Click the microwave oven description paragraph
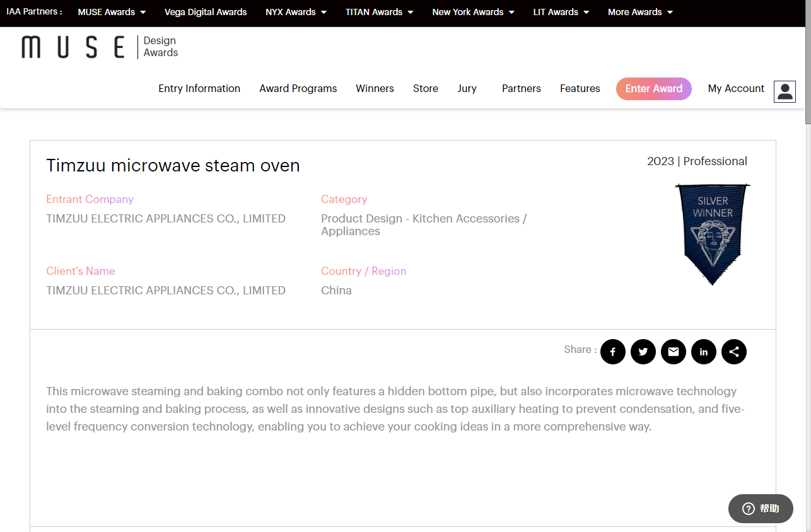This screenshot has height=532, width=811. tap(395, 409)
